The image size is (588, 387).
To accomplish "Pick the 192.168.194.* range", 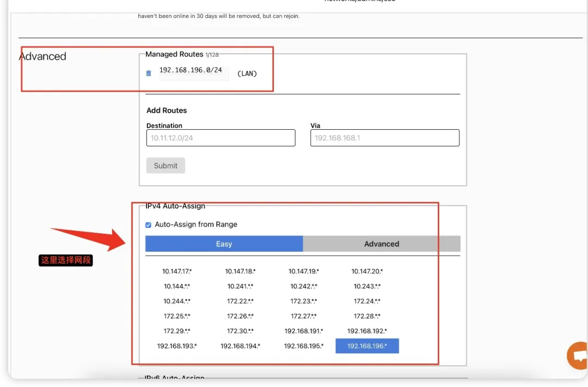I will coord(241,346).
